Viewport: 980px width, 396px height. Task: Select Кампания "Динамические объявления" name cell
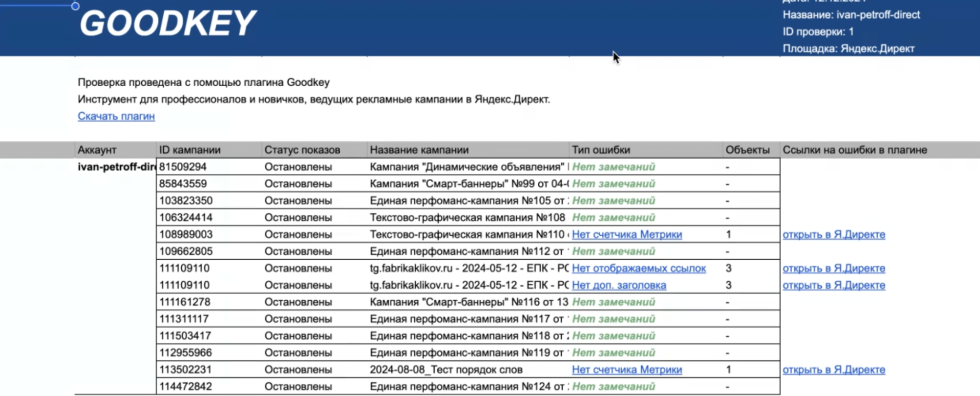click(469, 167)
